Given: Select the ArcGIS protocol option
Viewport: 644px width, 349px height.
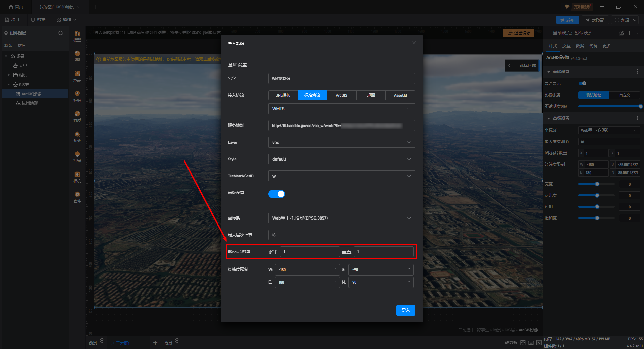Looking at the screenshot, I should click(x=341, y=95).
